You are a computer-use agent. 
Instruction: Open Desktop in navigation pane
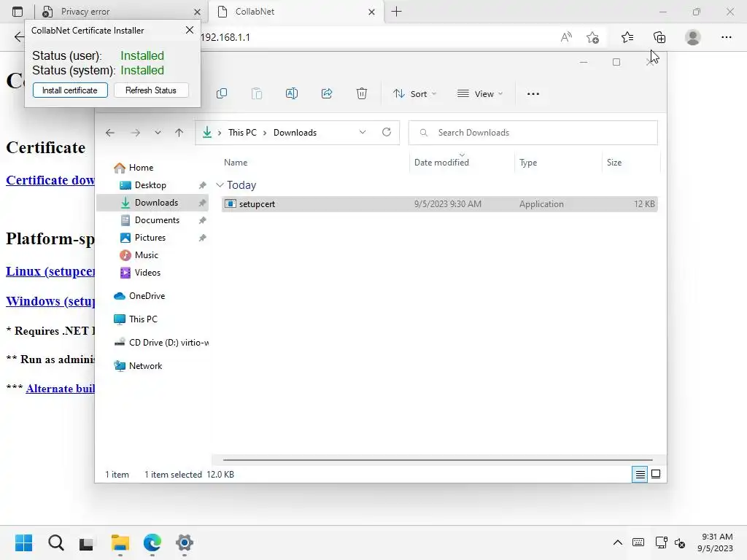[143, 185]
